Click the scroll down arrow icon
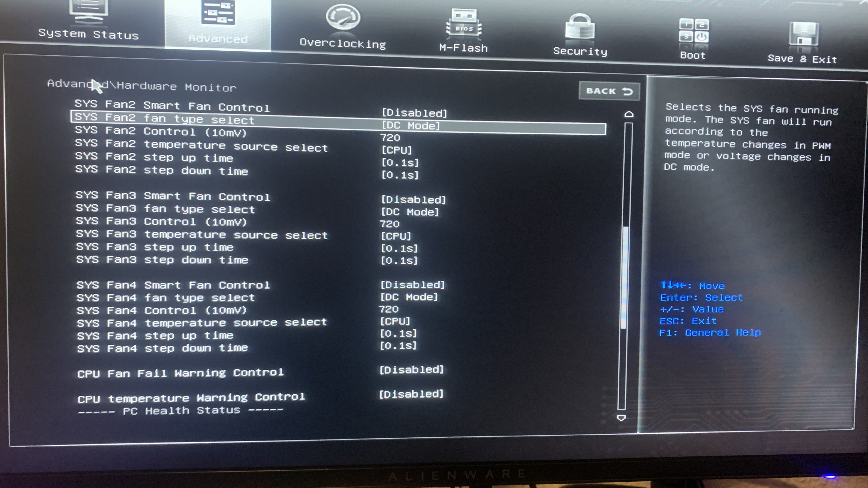 [621, 418]
